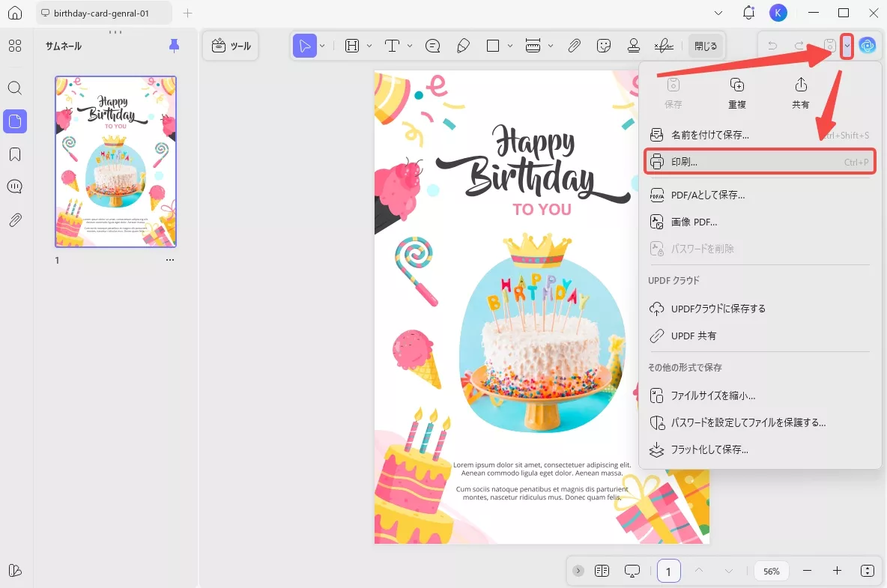Select the highlighter pen tool in toolbar
The width and height of the screenshot is (887, 588).
[x=463, y=46]
